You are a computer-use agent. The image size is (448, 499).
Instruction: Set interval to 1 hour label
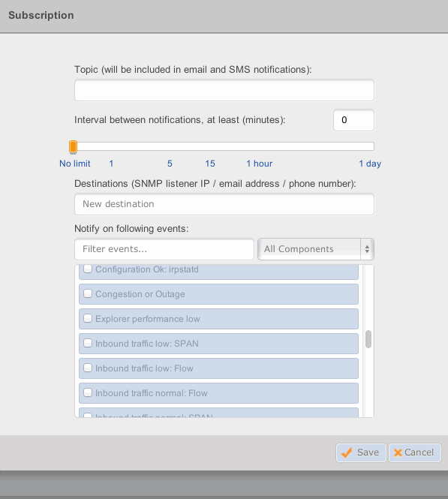click(x=260, y=164)
